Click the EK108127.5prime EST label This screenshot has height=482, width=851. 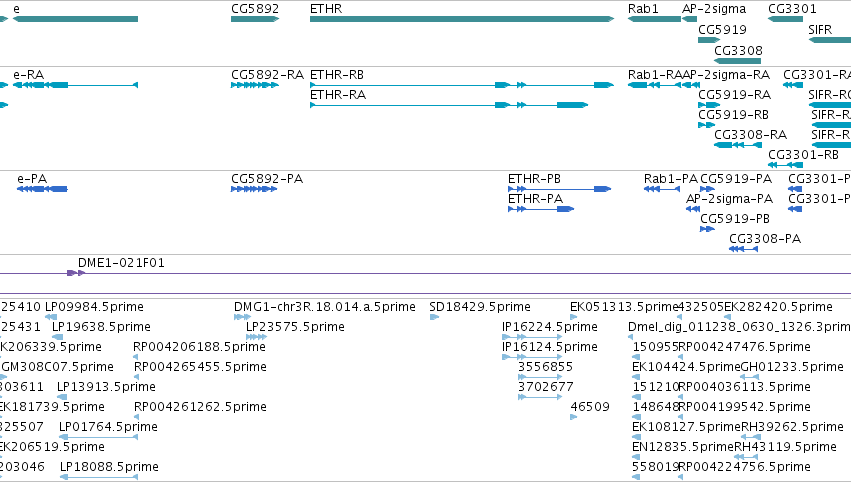coord(687,428)
